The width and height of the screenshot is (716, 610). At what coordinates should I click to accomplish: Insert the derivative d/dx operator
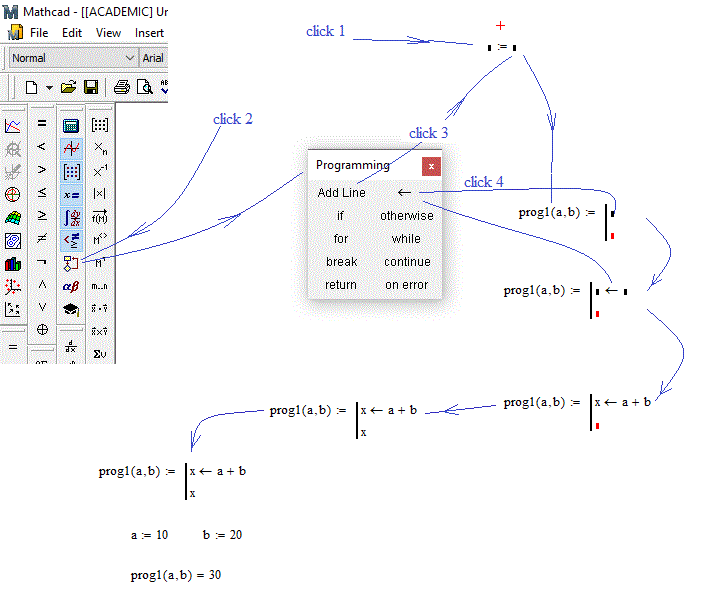71,347
